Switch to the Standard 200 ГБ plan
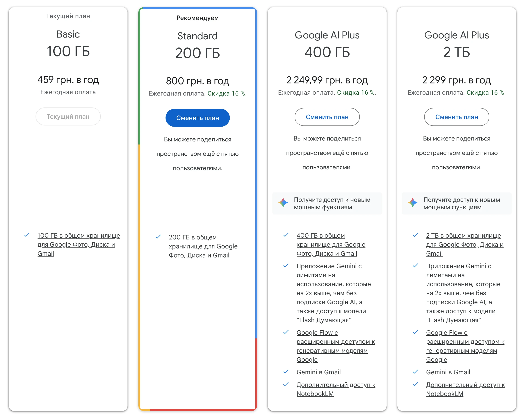Screen dimensions: 524x420 point(198,118)
